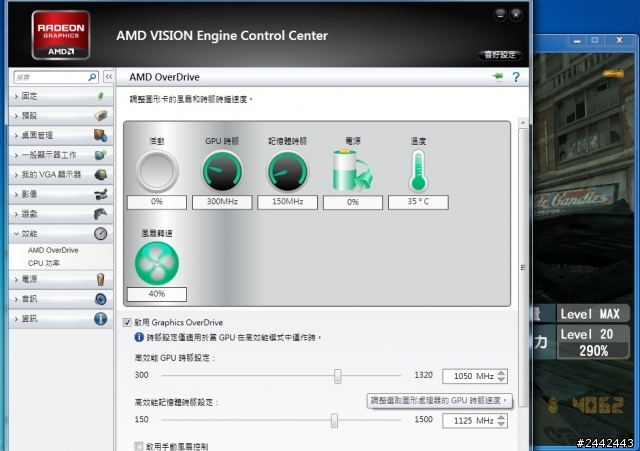Expand the 固定 sidebar category

[61, 96]
